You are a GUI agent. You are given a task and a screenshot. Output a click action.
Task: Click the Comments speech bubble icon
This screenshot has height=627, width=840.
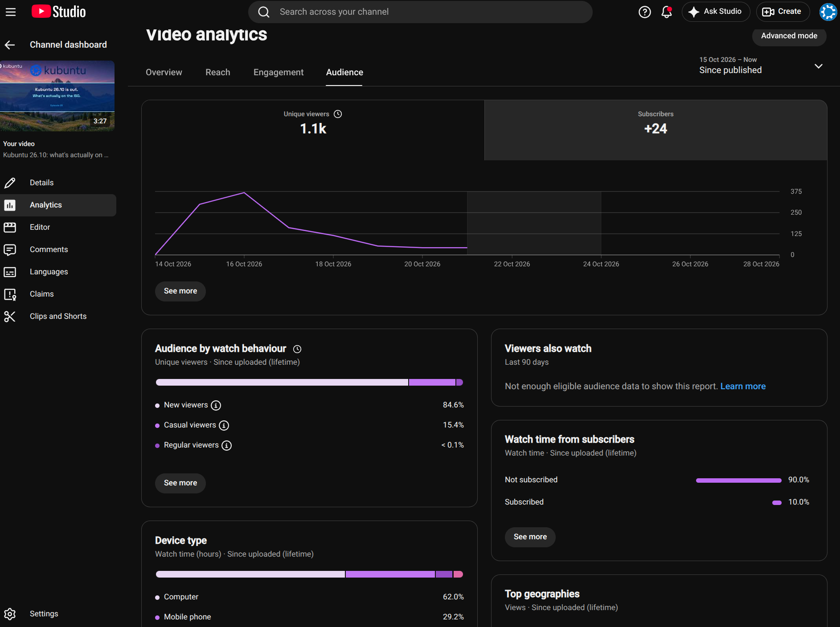pos(10,249)
